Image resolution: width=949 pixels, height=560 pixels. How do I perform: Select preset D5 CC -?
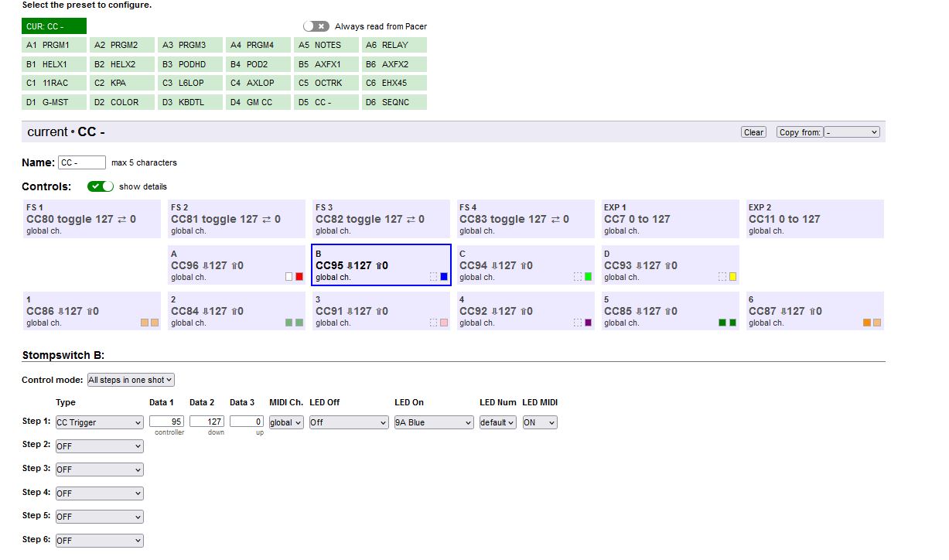(326, 102)
